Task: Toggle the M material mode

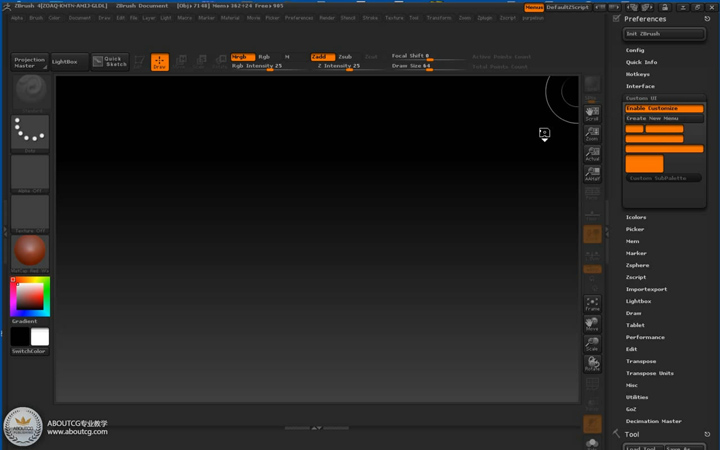Action: coord(287,57)
